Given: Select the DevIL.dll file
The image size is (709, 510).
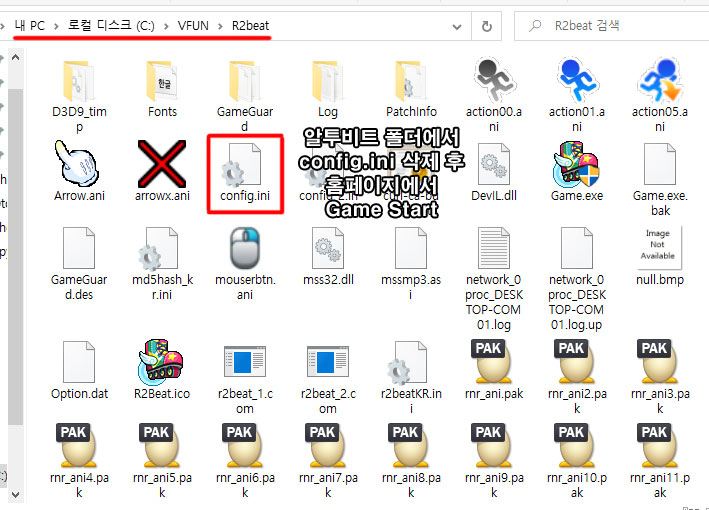Looking at the screenshot, I should coord(494,173).
